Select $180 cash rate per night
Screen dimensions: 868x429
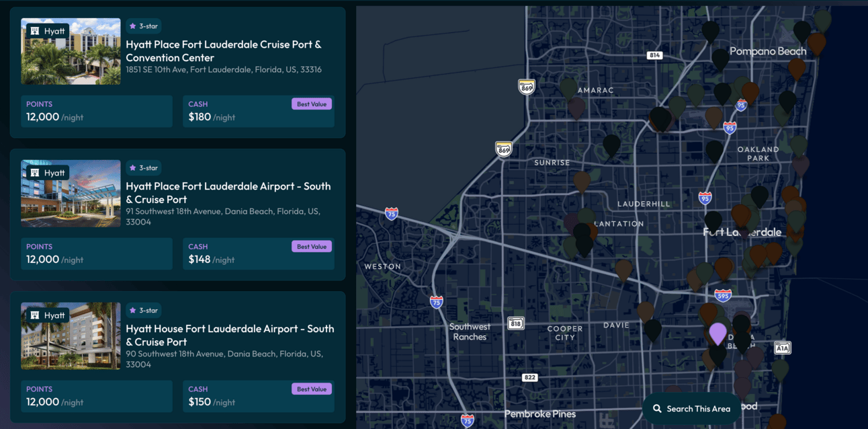(259, 112)
